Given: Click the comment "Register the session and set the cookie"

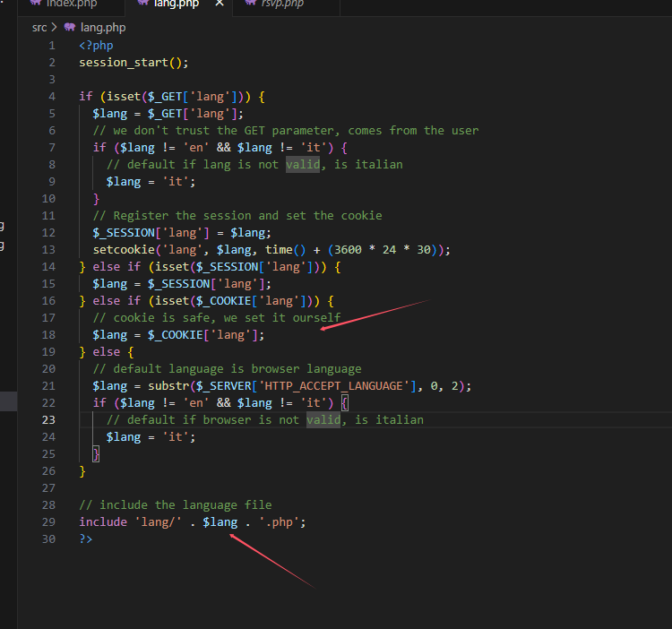Looking at the screenshot, I should [237, 216].
